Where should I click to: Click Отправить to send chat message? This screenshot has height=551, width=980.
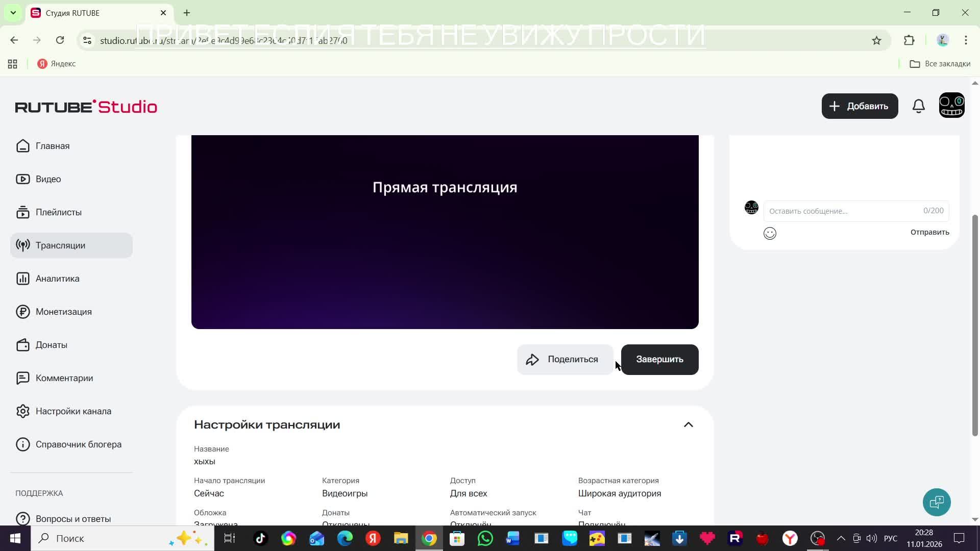click(x=929, y=232)
